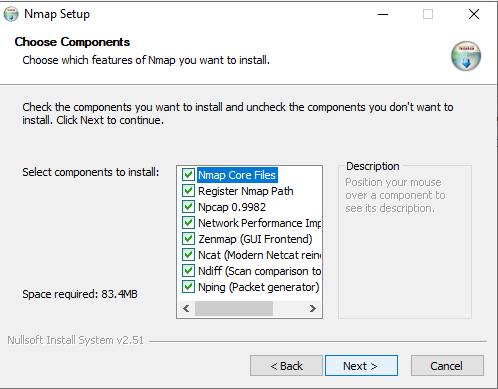This screenshot has height=389, width=498.
Task: Click the Space required: 83.4MB text
Action: click(x=80, y=294)
